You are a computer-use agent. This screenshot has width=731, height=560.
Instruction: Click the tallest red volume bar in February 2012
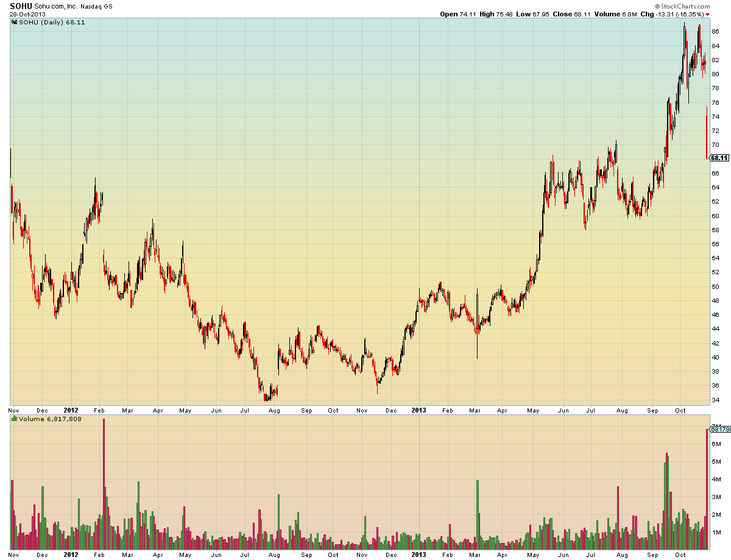(104, 484)
